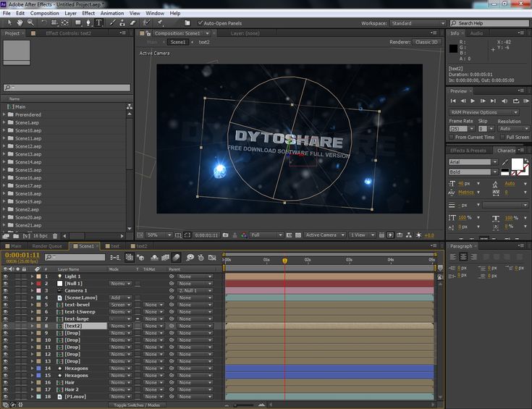Enable the From Current Time checkbox
532x409 pixels.
[x=452, y=137]
